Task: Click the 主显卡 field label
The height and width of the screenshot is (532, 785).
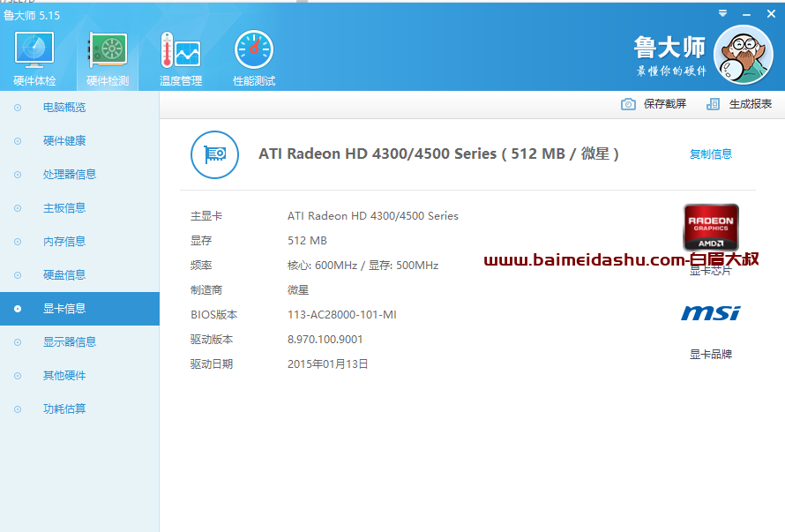Action: pyautogui.click(x=206, y=216)
